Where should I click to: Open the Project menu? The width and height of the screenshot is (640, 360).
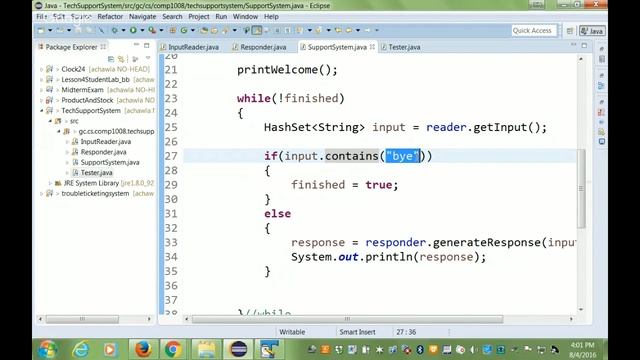(x=199, y=17)
